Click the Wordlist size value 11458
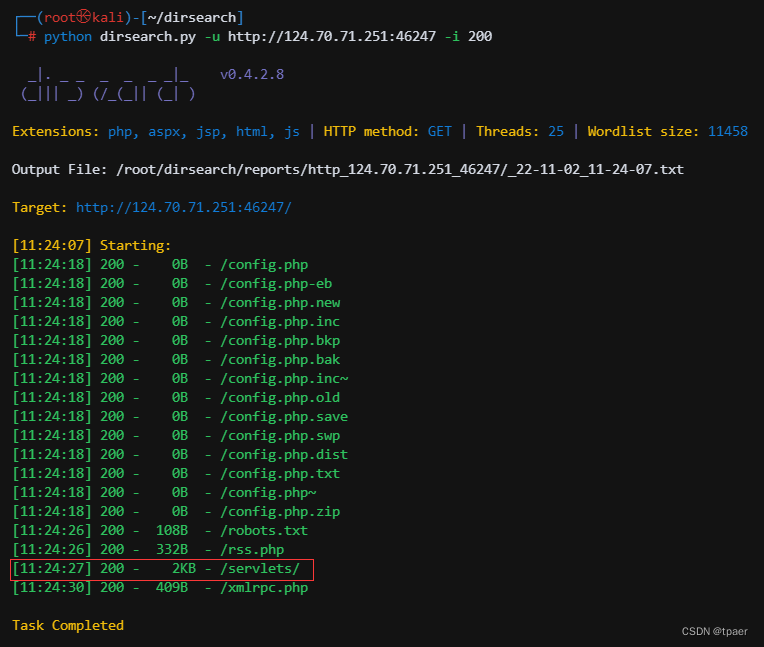The image size is (764, 647). [x=728, y=132]
